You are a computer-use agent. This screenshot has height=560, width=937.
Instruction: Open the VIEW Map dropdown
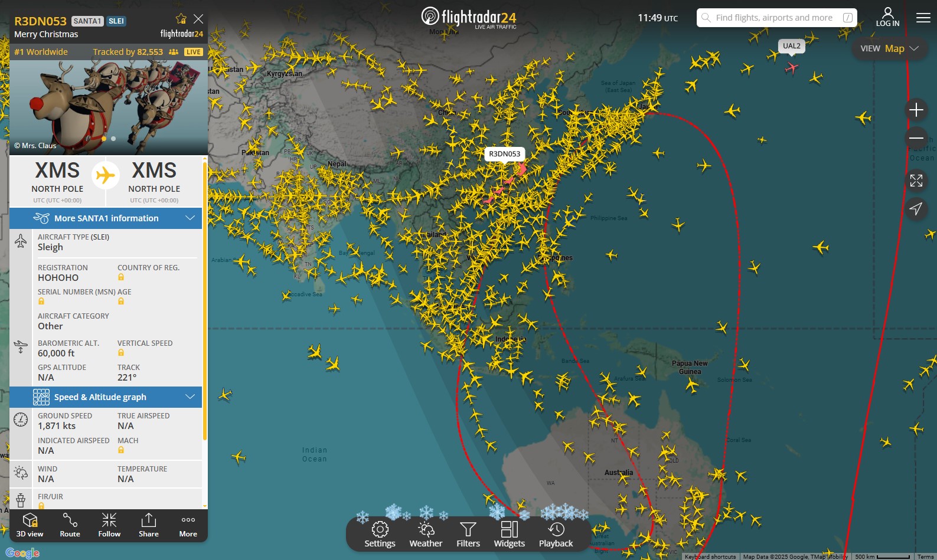889,48
